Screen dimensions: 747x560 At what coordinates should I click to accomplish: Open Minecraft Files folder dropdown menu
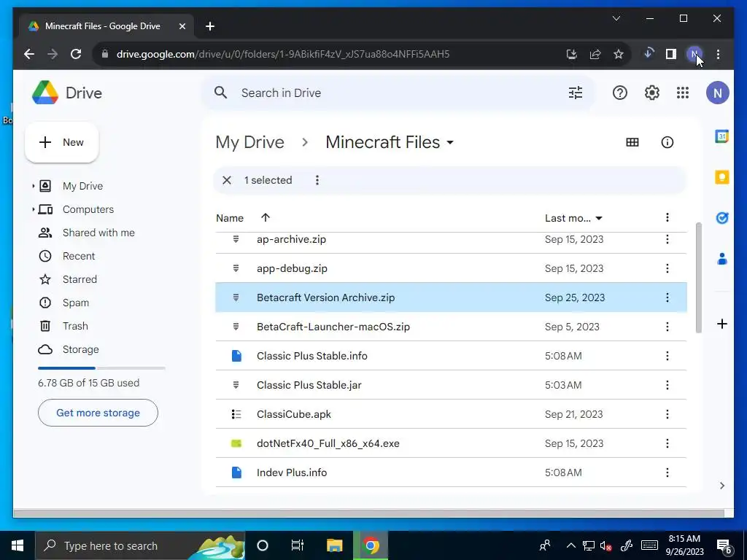click(x=449, y=142)
